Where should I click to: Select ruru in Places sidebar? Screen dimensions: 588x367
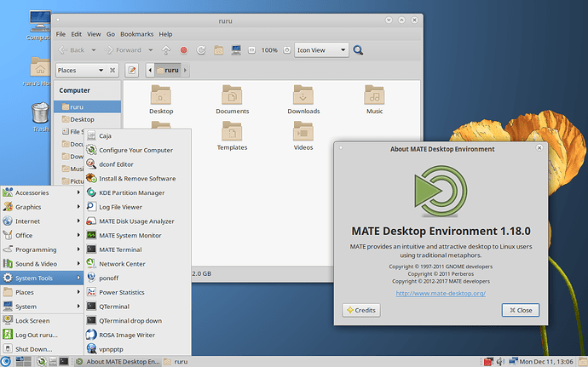[x=88, y=106]
